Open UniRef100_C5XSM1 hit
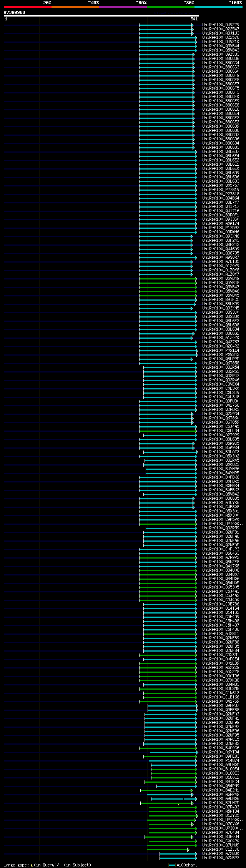The width and height of the screenshot is (246, 868). [221, 655]
